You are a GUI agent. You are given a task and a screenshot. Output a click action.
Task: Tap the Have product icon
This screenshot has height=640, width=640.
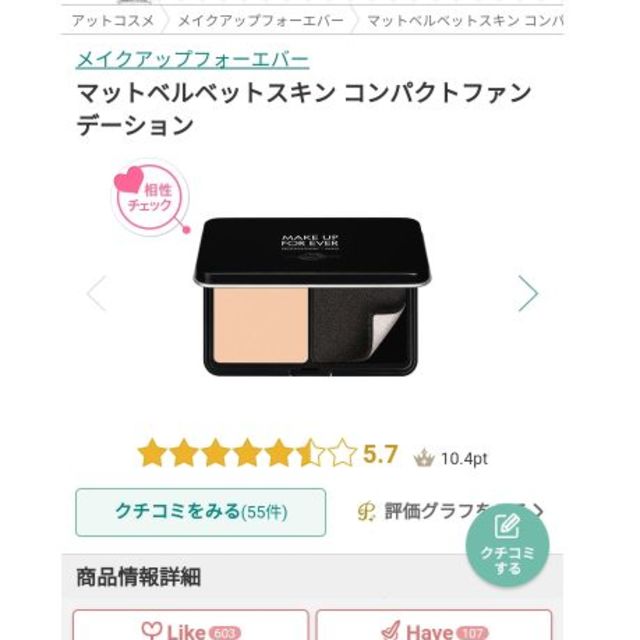coord(391,631)
